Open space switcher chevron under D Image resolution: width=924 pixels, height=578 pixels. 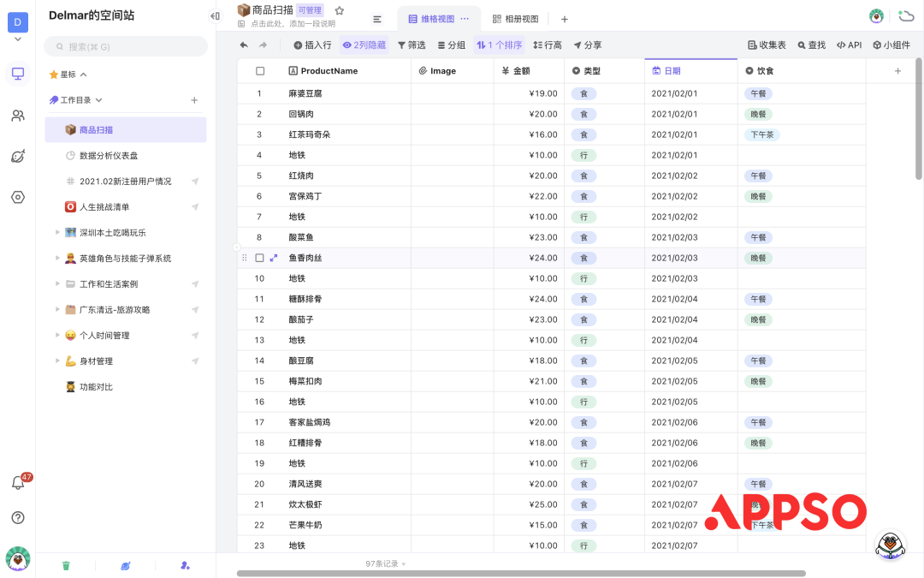click(18, 39)
